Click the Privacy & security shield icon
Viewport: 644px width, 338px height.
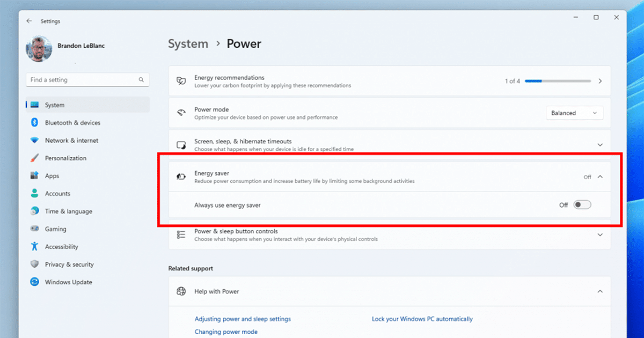[x=34, y=264]
